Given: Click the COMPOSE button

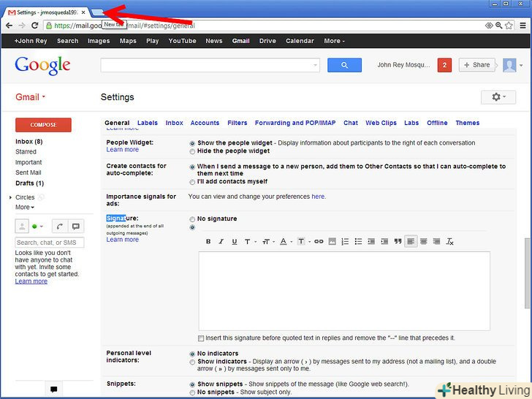Looking at the screenshot, I should pos(43,125).
